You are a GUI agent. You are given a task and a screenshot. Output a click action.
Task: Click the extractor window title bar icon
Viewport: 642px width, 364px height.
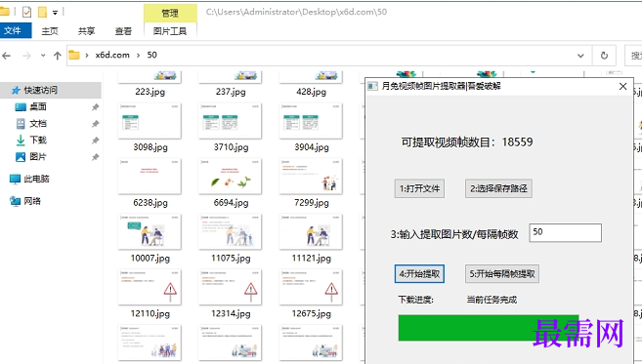click(372, 86)
